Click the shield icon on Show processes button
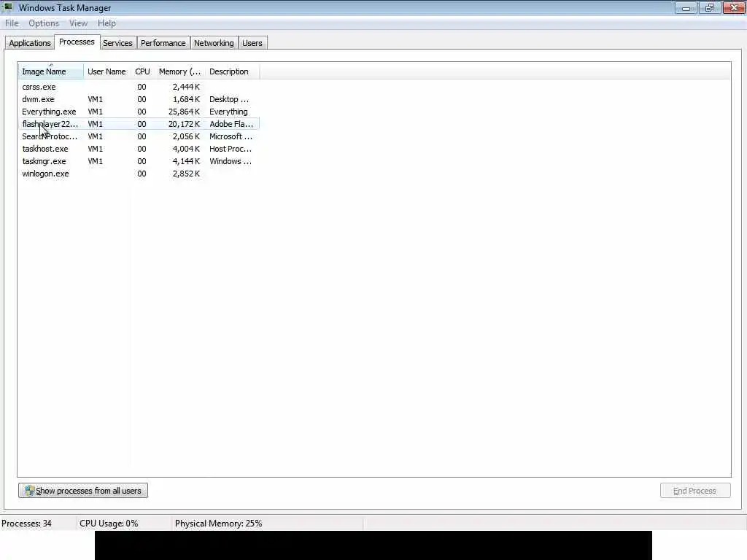This screenshot has height=560, width=747. point(29,491)
